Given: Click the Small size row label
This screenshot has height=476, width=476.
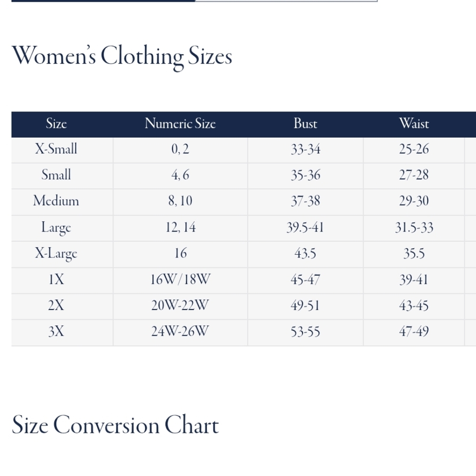Looking at the screenshot, I should (56, 175).
